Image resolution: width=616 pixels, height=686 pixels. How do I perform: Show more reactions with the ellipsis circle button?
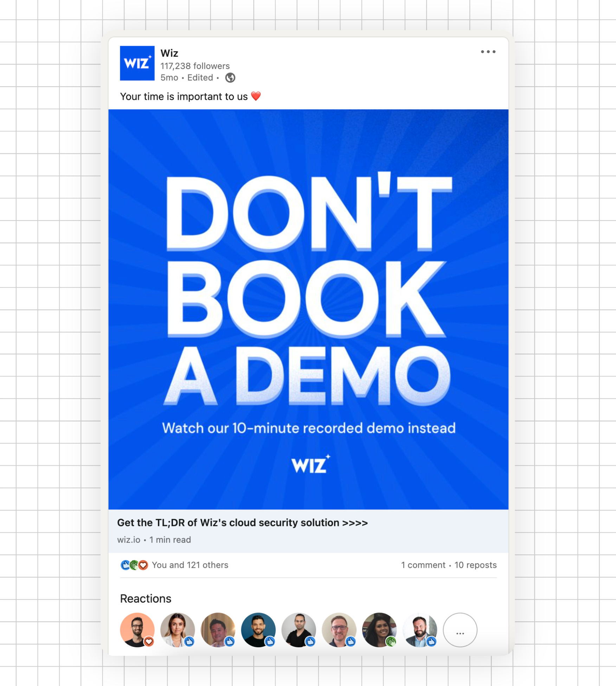(x=460, y=630)
